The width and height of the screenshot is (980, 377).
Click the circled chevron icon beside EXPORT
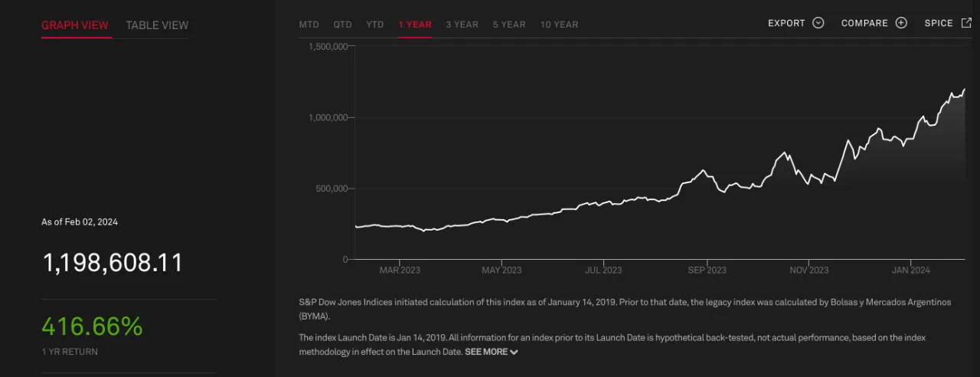click(818, 23)
